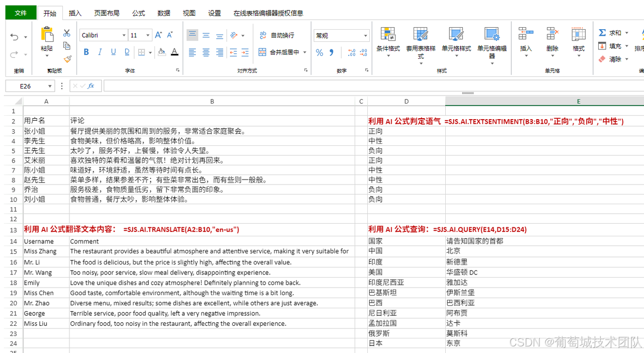Center cell text horizontally
644x353 pixels.
point(206,52)
